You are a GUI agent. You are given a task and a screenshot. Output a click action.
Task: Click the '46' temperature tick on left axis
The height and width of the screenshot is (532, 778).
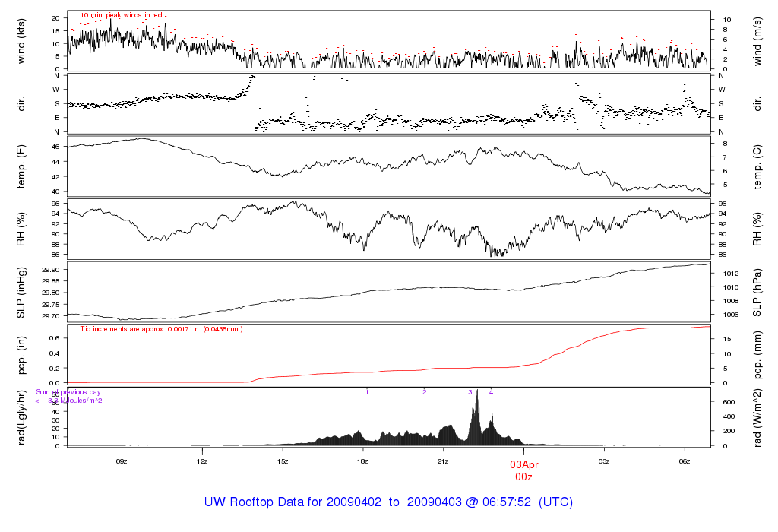(x=55, y=147)
